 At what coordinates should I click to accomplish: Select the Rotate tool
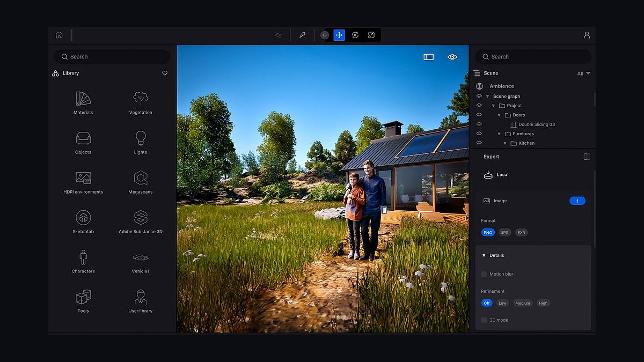[355, 35]
